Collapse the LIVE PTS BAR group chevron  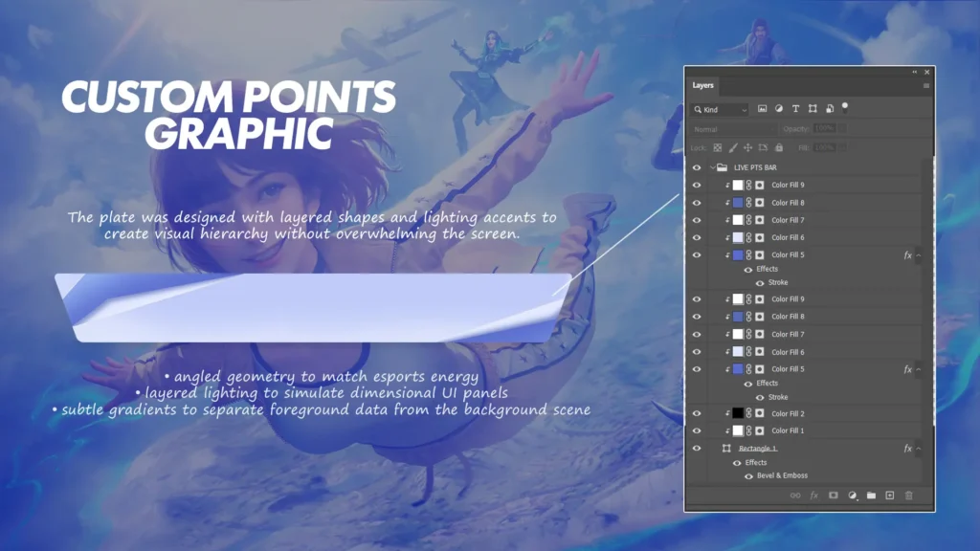pyautogui.click(x=712, y=167)
